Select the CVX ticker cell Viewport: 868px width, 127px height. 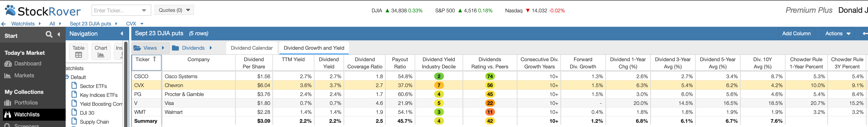[x=146, y=85]
